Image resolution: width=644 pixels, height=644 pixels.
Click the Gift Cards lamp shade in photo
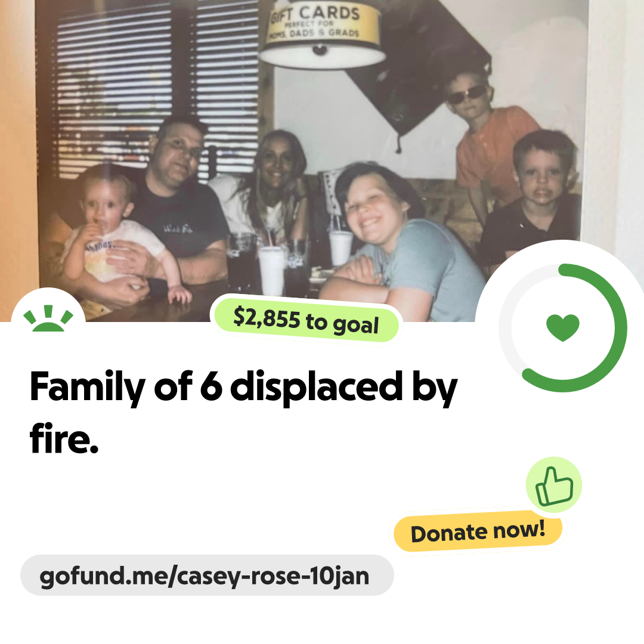tap(321, 36)
